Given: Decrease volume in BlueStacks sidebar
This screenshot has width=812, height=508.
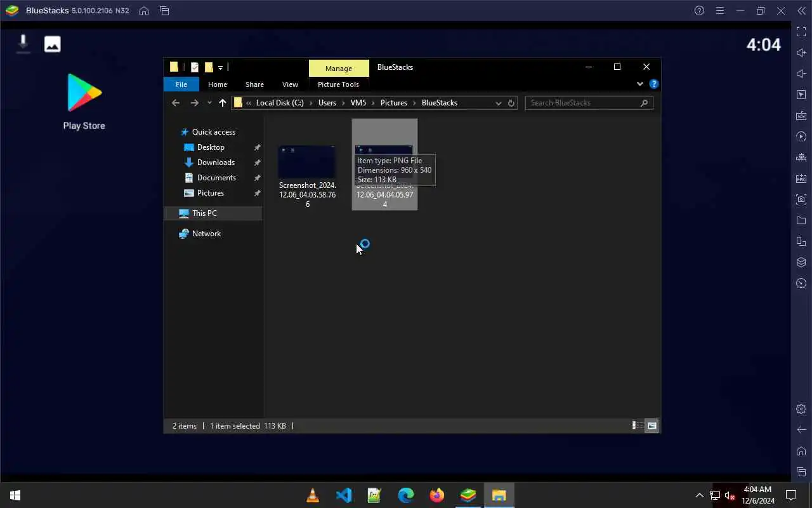Looking at the screenshot, I should pos(801,74).
